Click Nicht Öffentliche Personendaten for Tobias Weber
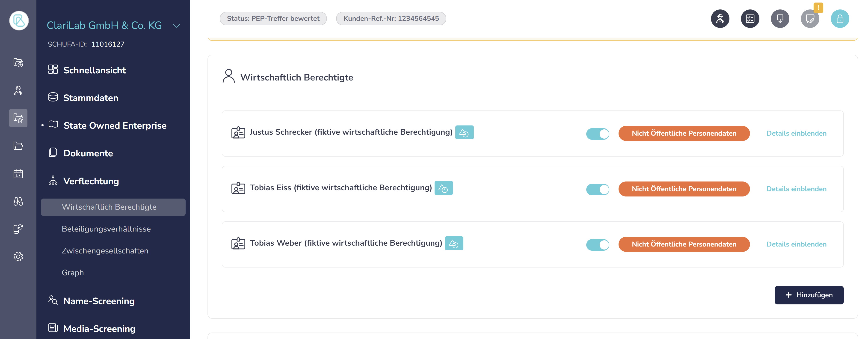This screenshot has height=339, width=868. click(684, 244)
